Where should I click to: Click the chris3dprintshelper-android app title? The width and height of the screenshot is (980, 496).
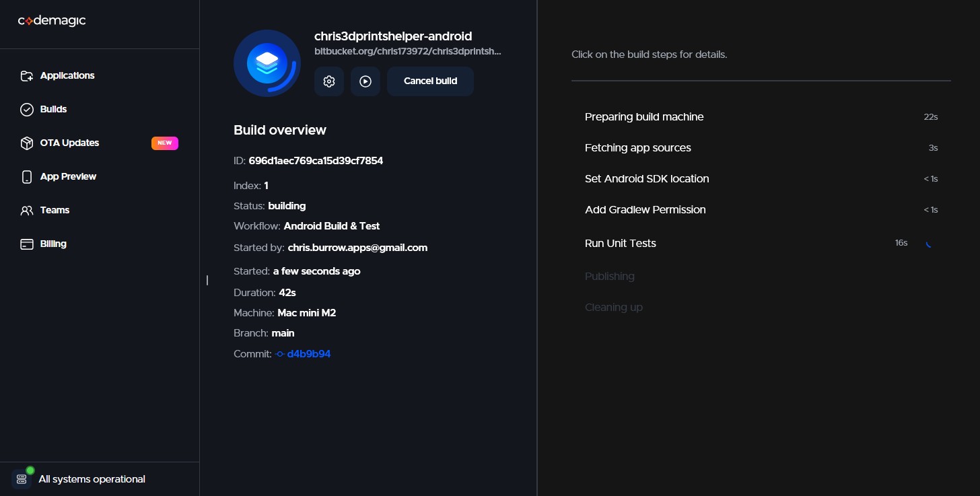click(393, 36)
